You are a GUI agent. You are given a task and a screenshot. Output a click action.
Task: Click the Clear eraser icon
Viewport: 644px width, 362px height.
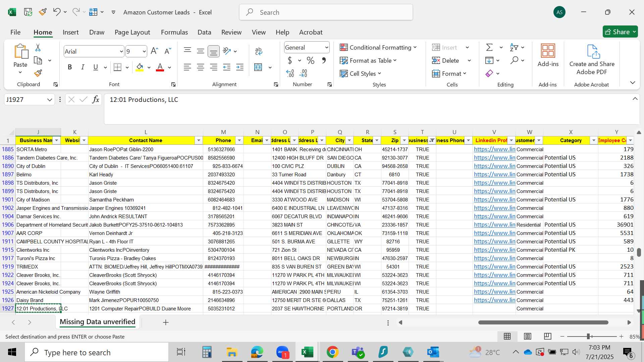pyautogui.click(x=489, y=73)
